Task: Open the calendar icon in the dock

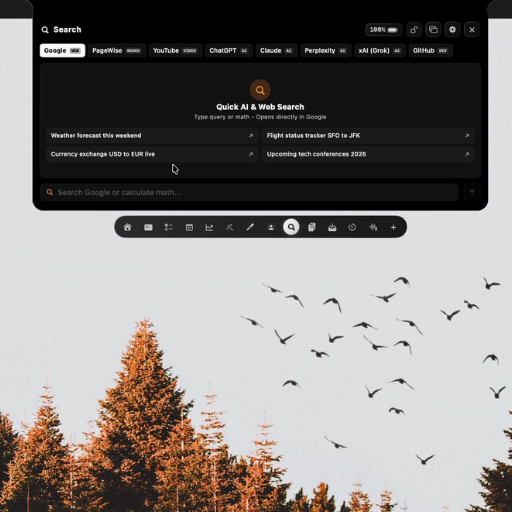Action: (x=189, y=227)
